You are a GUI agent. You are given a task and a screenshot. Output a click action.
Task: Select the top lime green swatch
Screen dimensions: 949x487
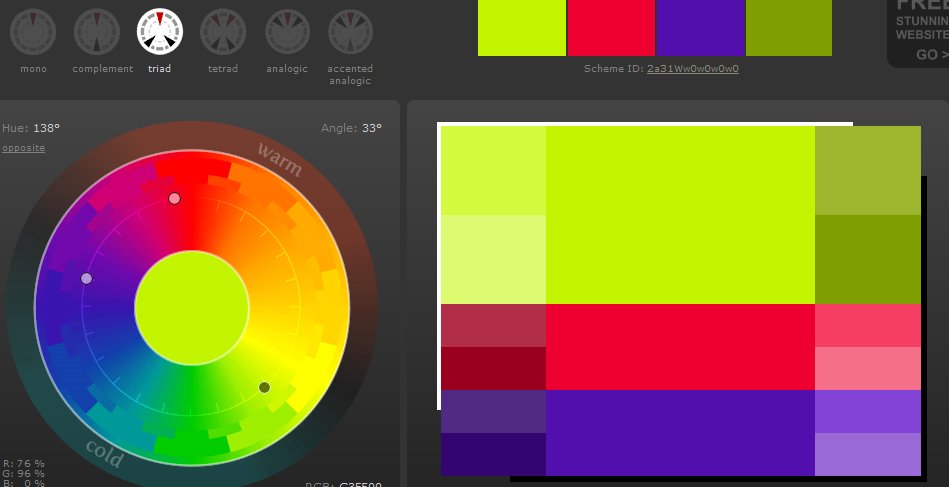pyautogui.click(x=521, y=27)
